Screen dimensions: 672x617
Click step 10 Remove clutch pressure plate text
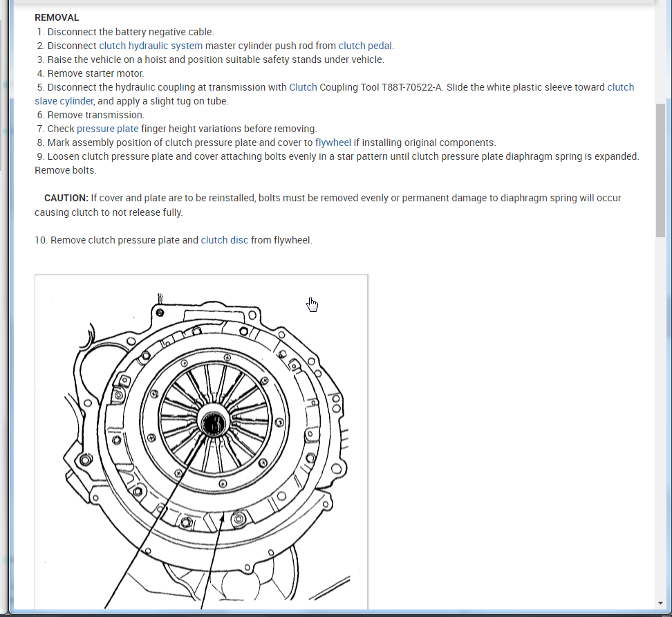click(174, 240)
